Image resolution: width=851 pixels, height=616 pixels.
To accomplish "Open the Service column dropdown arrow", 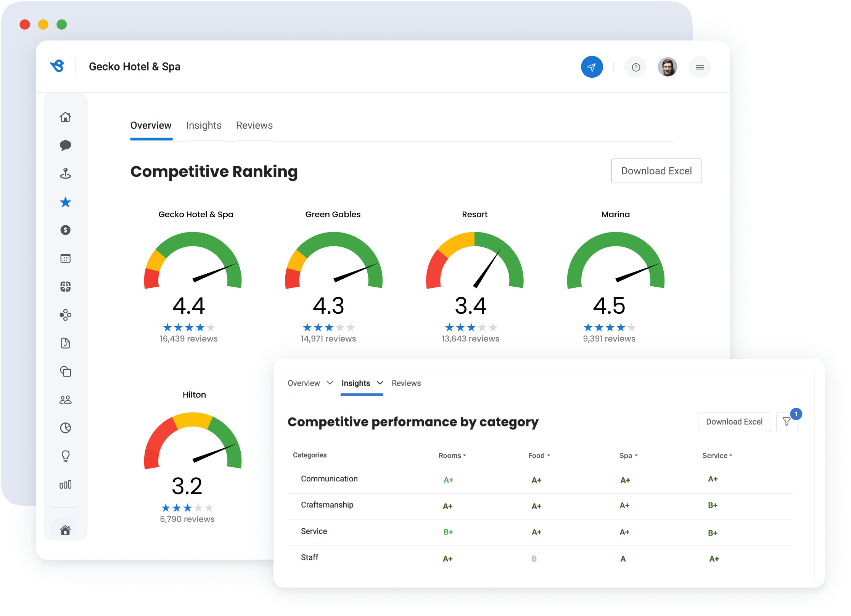I will click(730, 456).
